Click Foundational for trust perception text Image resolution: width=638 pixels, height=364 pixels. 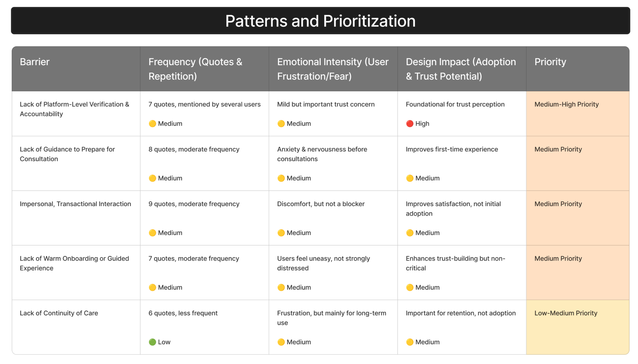[455, 104]
